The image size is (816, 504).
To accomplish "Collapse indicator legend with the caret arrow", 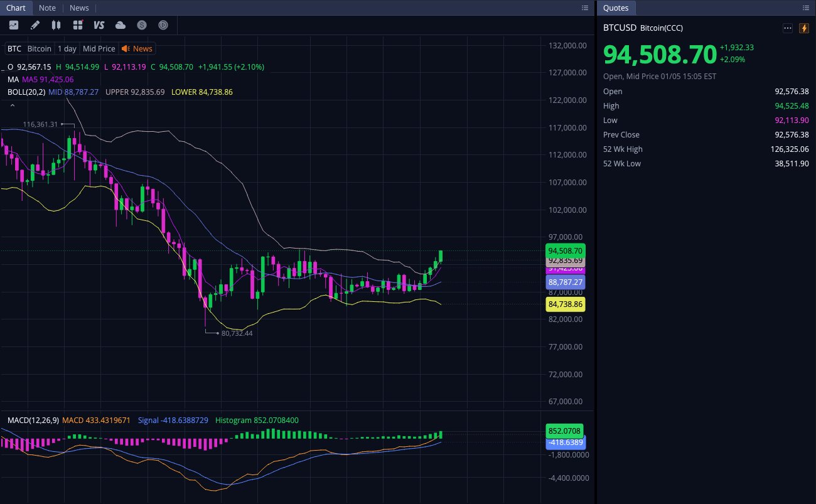I will point(12,105).
